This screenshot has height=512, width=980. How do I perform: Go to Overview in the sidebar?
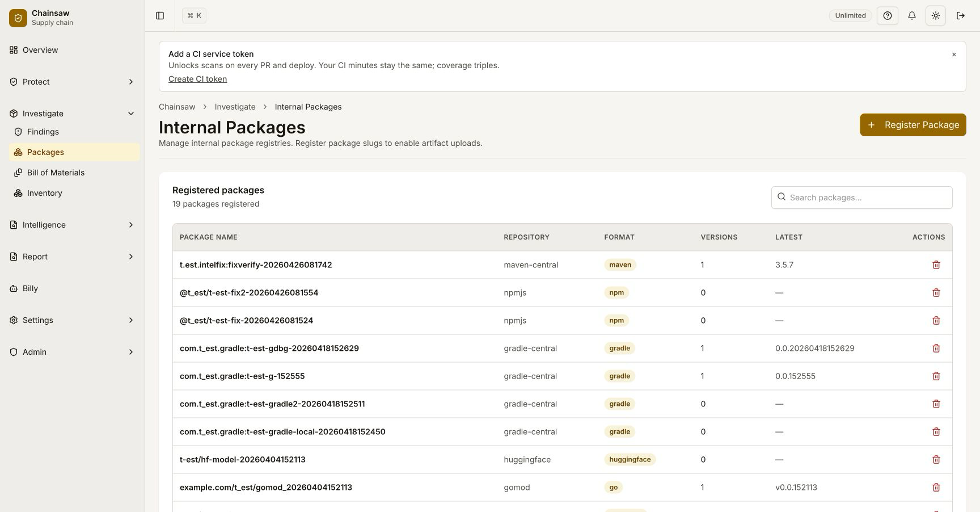[x=72, y=50]
